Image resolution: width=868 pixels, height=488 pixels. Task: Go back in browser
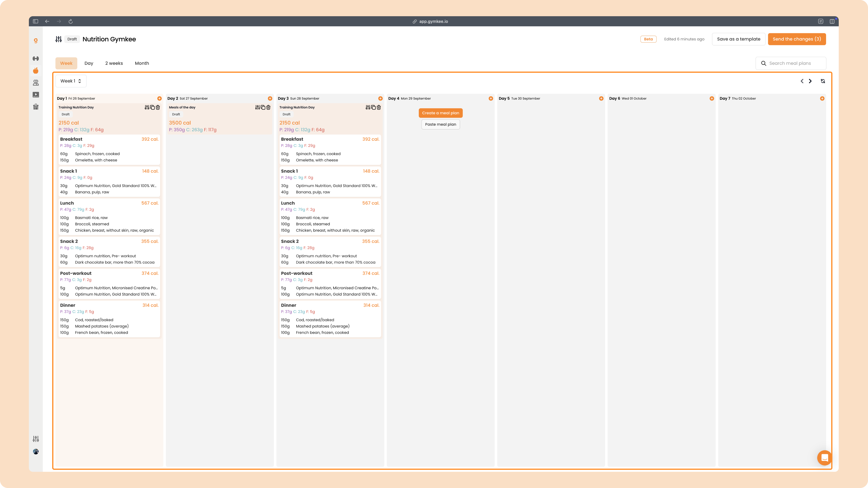pos(47,21)
